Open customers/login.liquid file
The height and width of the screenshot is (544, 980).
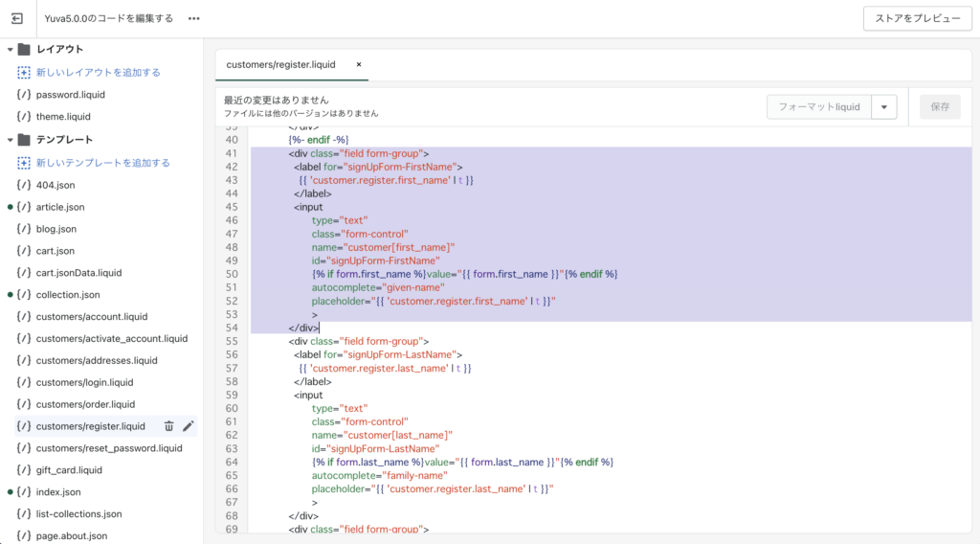84,382
